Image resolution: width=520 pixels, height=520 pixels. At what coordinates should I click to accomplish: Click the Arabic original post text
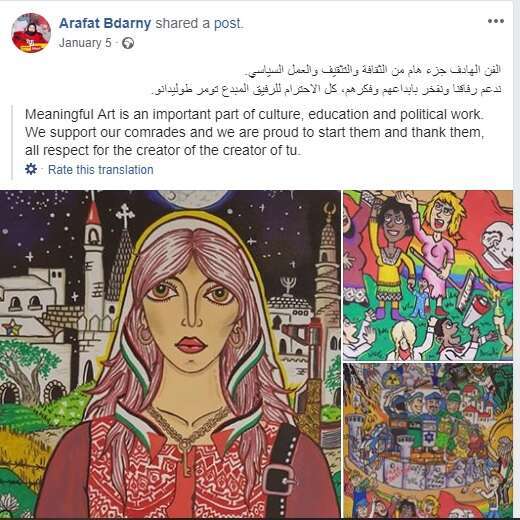coord(327,79)
